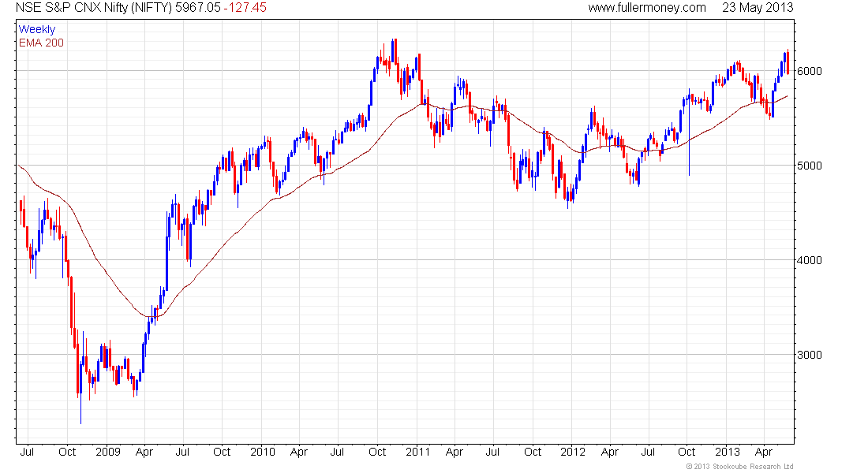Viewport: 868px width, 473px height.
Task: Click the first 'Jul' label on time axis
Action: click(x=27, y=452)
